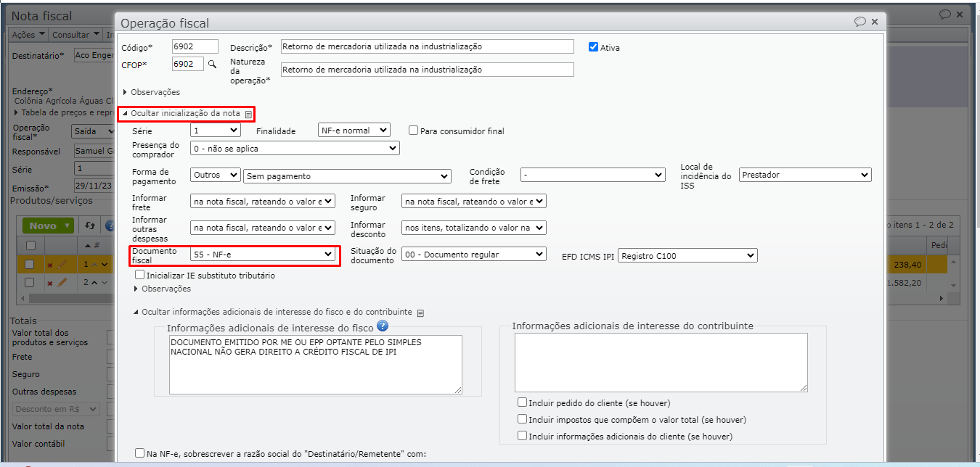Open Informar frete dropdown
The image size is (980, 467).
tap(263, 201)
